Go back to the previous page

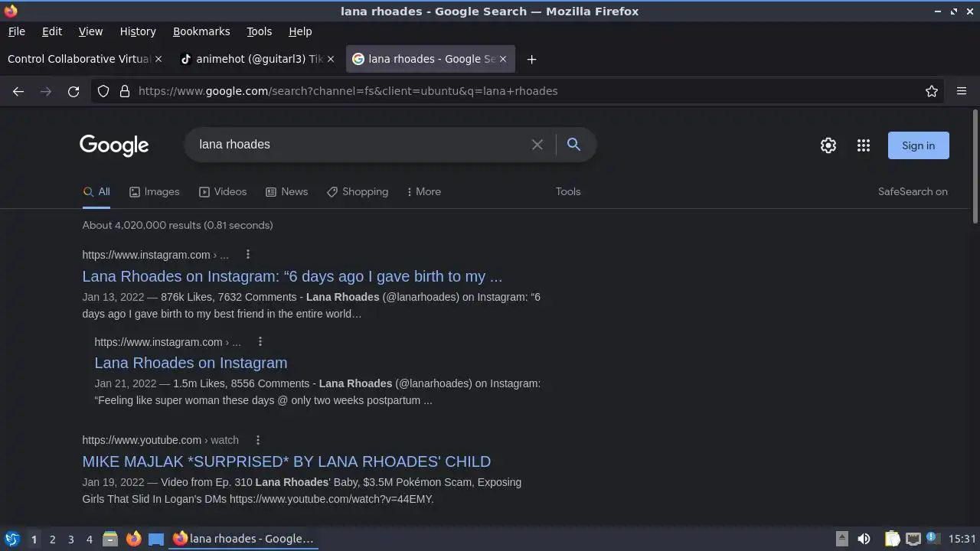18,91
